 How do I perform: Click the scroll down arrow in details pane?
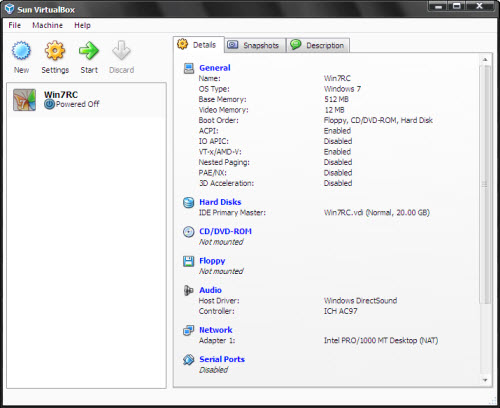(x=485, y=380)
